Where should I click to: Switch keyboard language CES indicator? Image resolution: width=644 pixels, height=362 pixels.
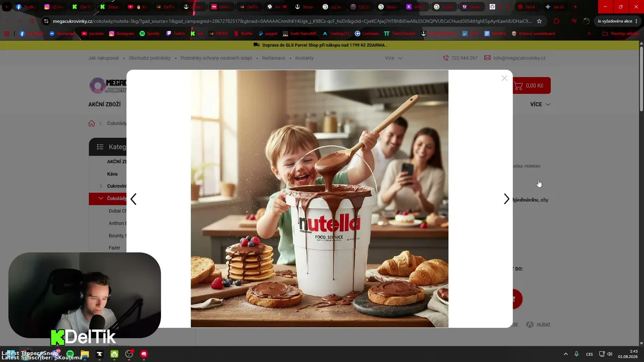(x=590, y=354)
